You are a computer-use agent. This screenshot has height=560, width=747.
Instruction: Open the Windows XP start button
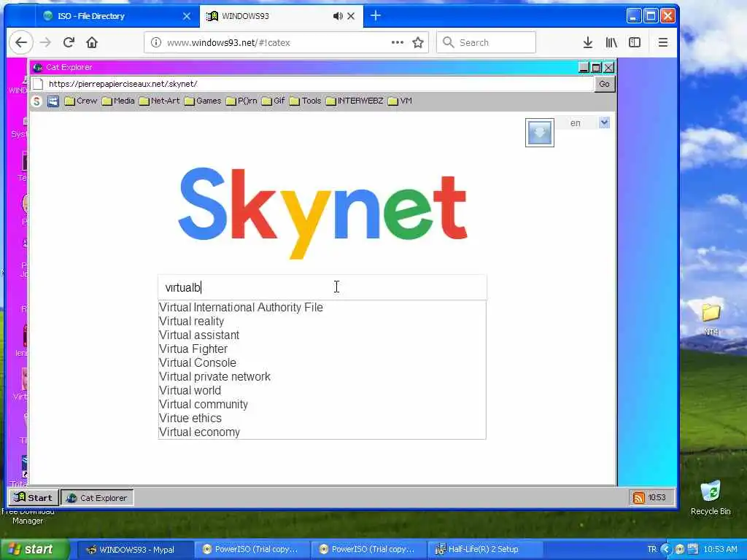point(34,550)
